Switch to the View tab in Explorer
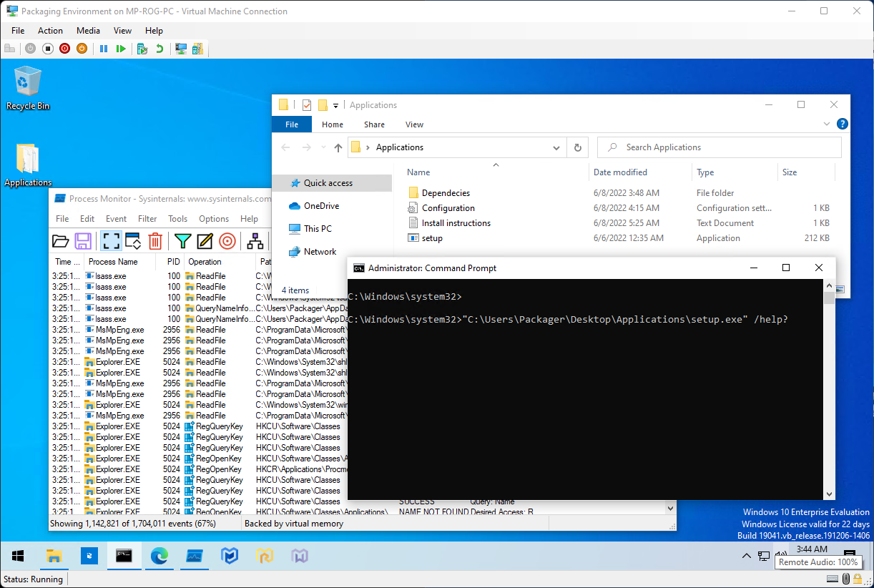874x588 pixels. 414,124
